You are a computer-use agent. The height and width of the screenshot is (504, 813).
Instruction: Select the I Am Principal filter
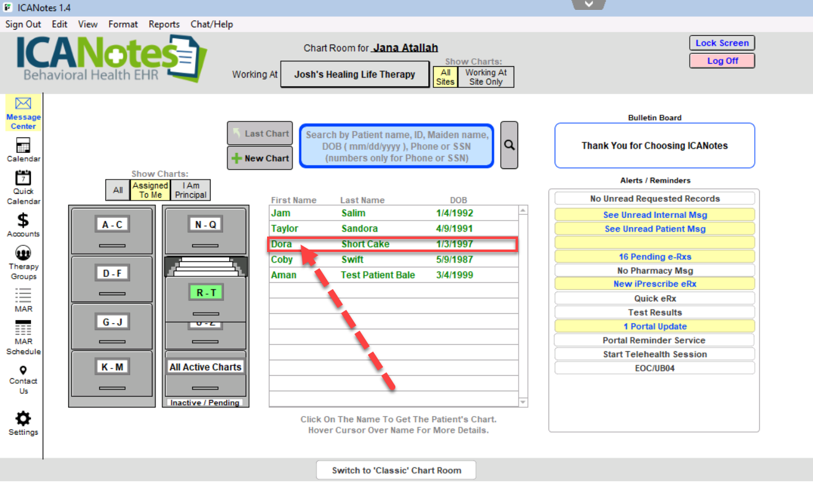(191, 190)
